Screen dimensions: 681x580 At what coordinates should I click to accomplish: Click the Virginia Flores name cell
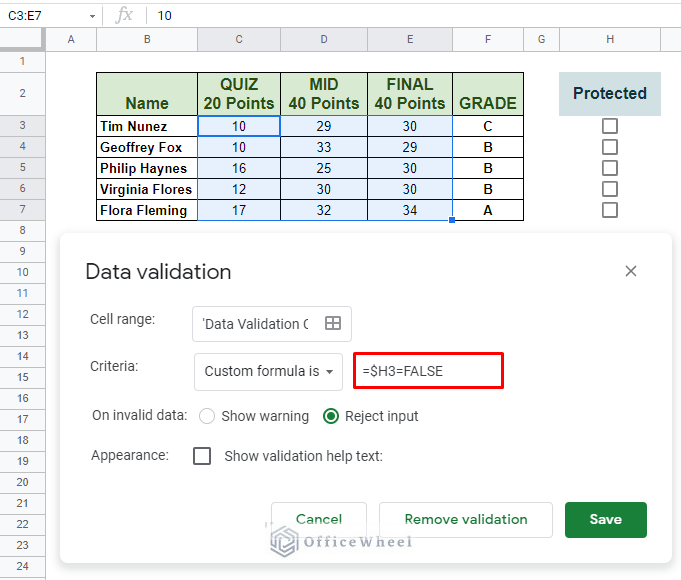[x=147, y=189]
